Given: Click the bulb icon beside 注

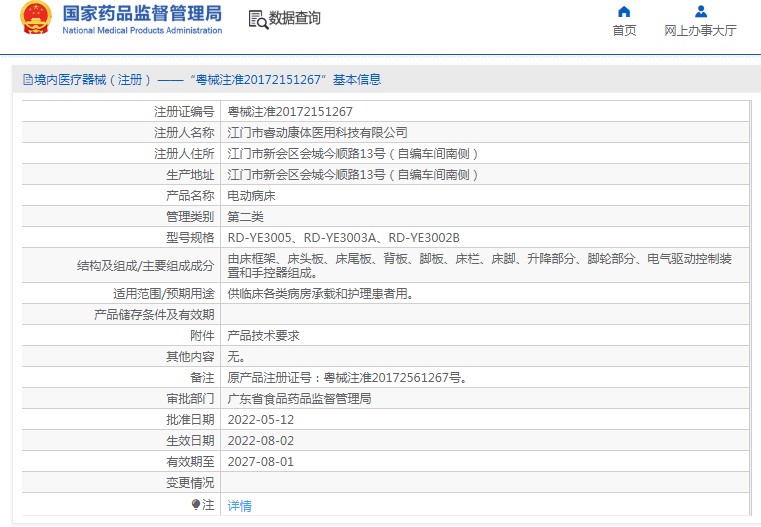Looking at the screenshot, I should click(x=196, y=505).
